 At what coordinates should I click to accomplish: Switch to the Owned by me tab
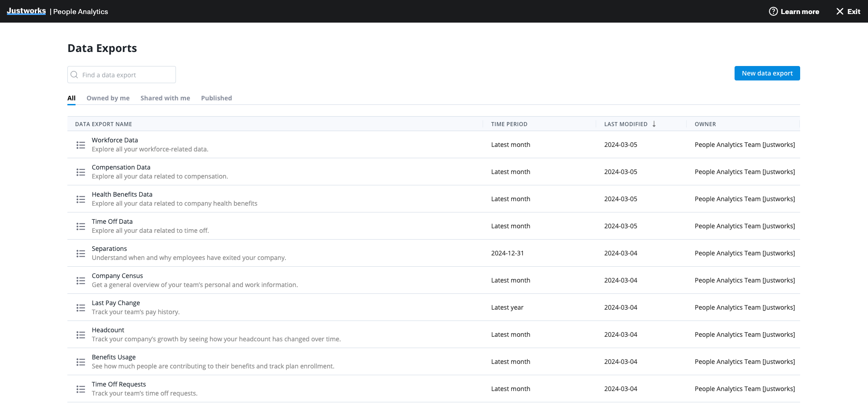(x=108, y=98)
